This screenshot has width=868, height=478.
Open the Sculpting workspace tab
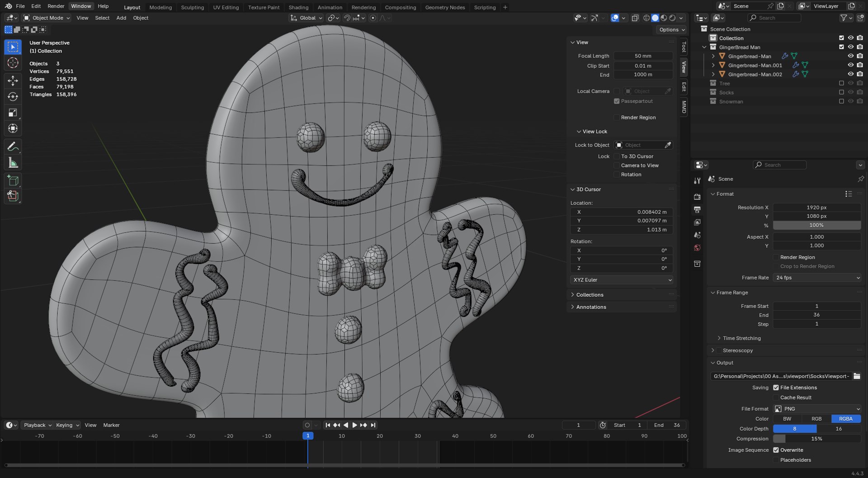point(192,7)
